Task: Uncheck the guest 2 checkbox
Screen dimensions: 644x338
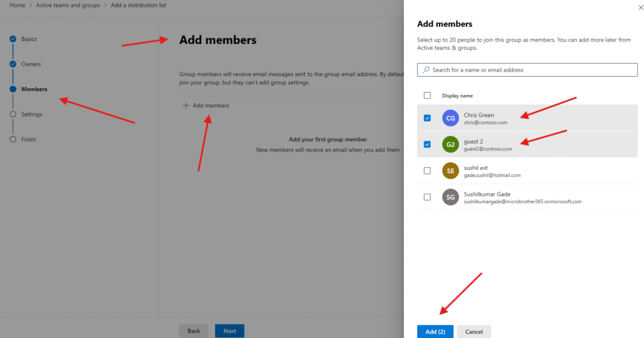Action: tap(428, 144)
